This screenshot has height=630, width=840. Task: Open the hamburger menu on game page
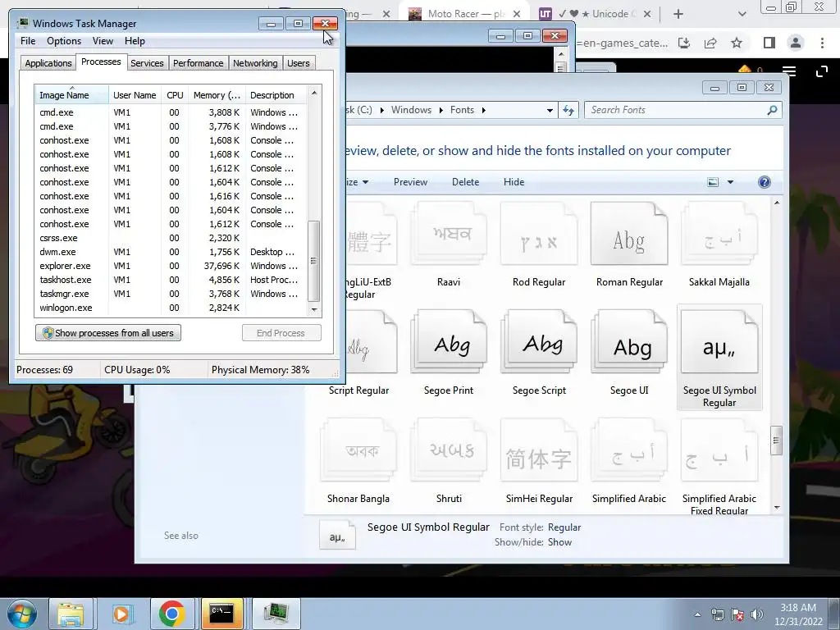(x=789, y=71)
